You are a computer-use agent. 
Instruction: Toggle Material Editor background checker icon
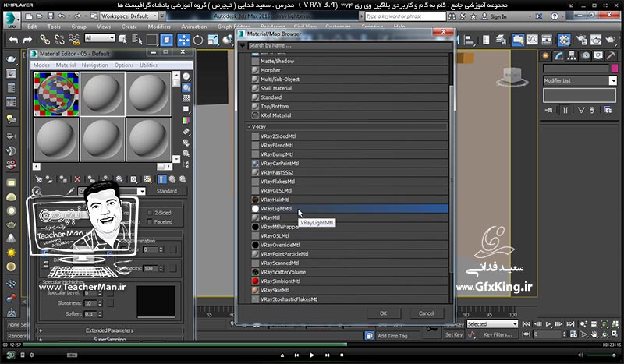[186, 98]
